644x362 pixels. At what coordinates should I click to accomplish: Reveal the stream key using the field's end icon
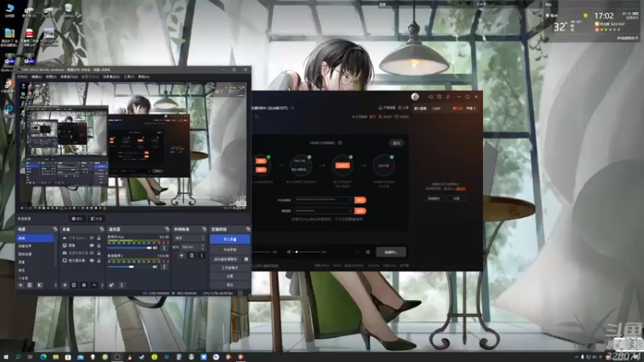[350, 211]
